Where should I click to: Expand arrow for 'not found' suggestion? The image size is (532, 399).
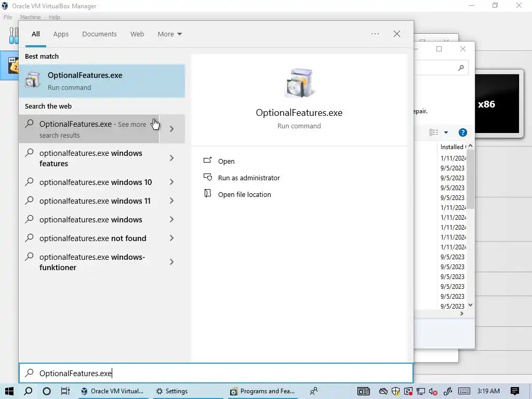(171, 238)
